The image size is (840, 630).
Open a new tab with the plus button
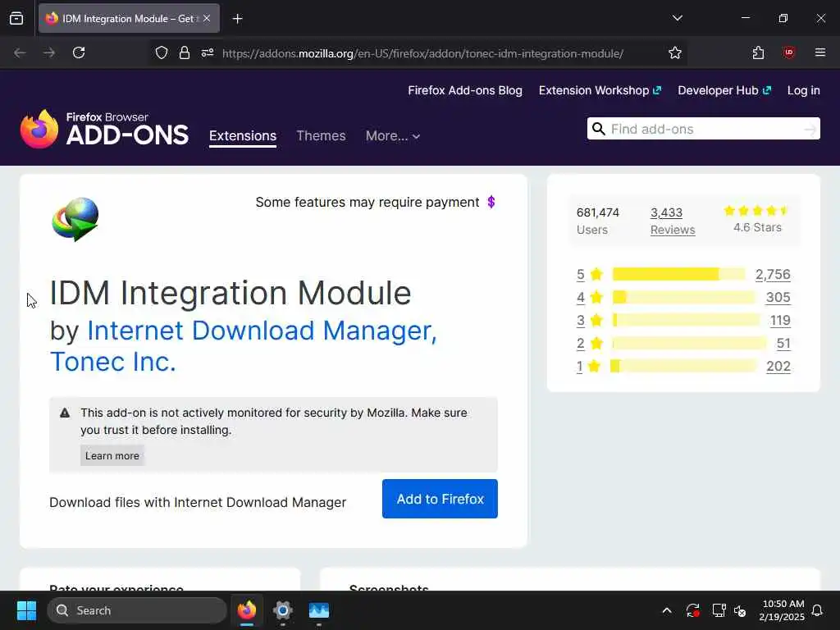[x=237, y=19]
